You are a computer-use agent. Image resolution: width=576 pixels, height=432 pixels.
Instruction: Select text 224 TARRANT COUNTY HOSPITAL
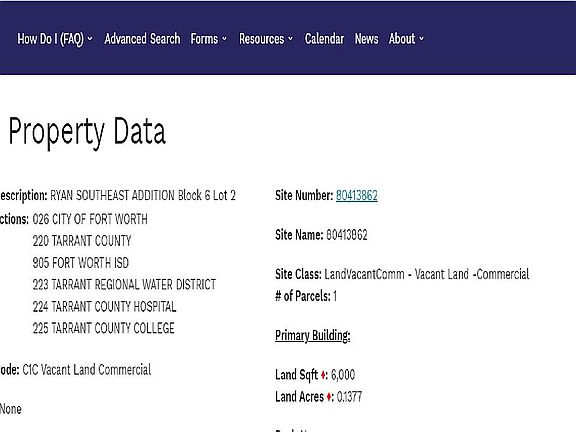[104, 306]
